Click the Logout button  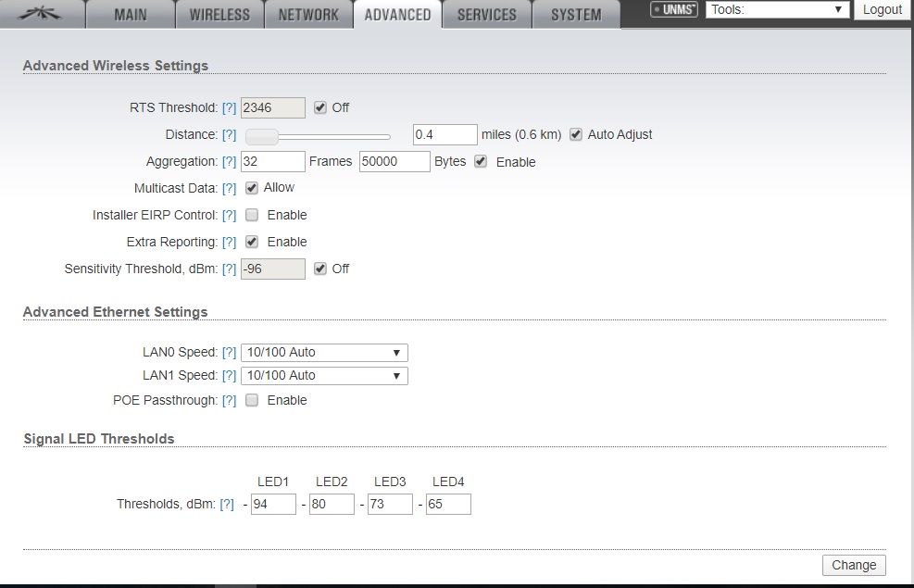pos(882,10)
